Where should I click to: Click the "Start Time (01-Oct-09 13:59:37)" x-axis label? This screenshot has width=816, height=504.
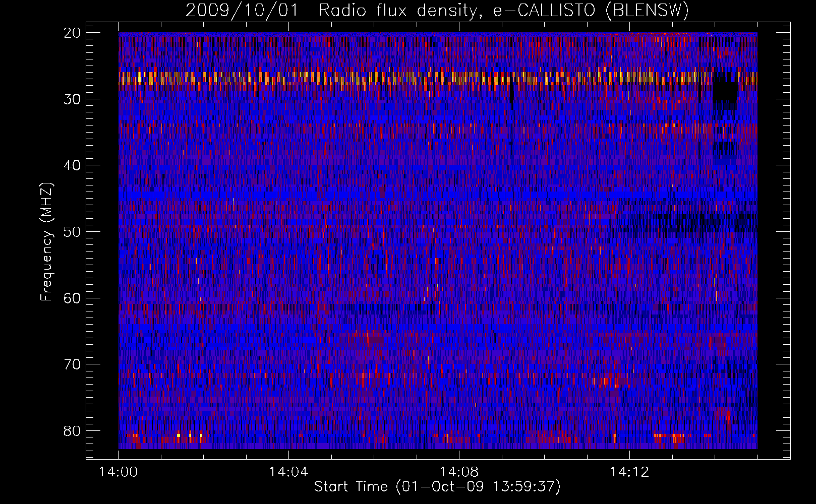(437, 487)
